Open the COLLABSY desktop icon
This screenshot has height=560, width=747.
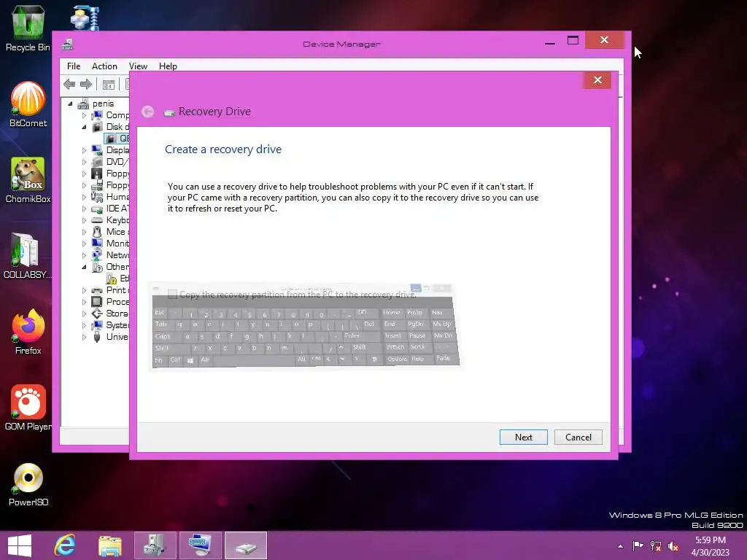coord(27,256)
